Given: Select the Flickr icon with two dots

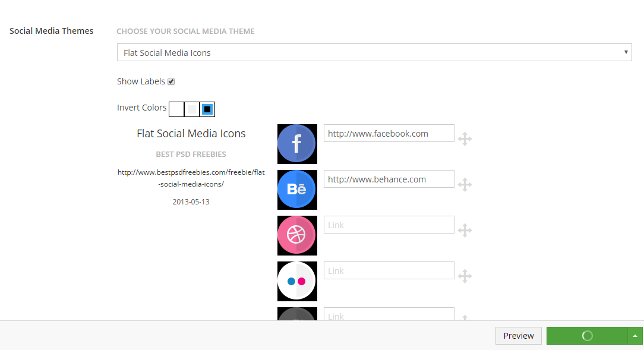Looking at the screenshot, I should coord(297,281).
